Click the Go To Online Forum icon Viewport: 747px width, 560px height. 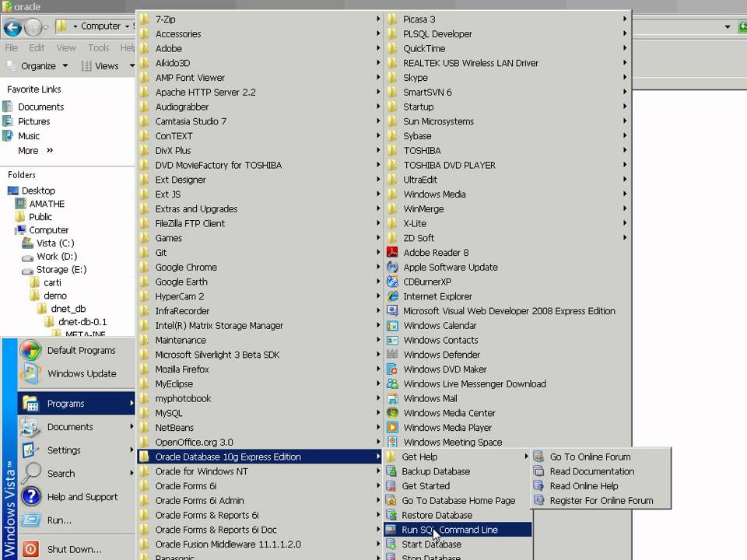click(x=538, y=457)
